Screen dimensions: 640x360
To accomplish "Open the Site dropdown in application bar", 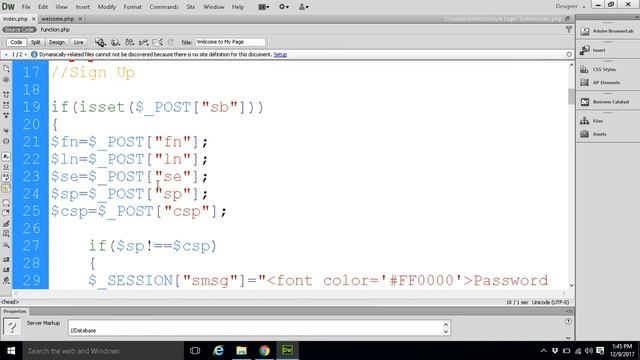I will [304, 7].
